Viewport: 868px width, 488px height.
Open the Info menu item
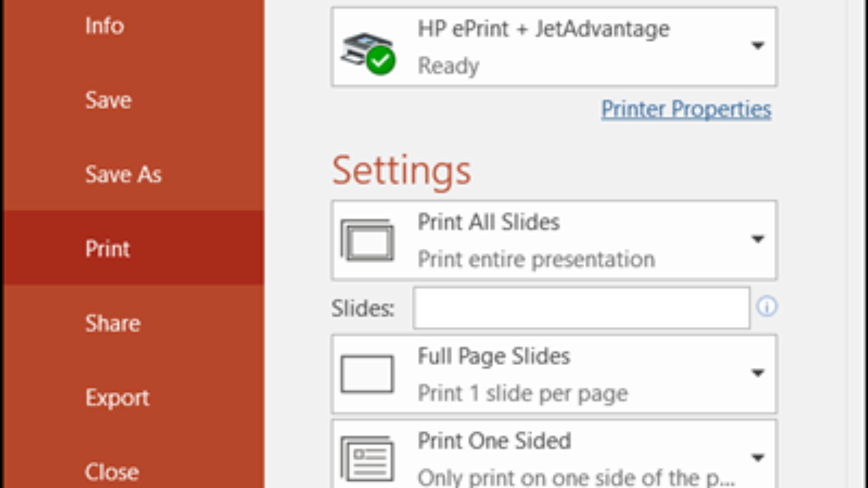click(105, 26)
